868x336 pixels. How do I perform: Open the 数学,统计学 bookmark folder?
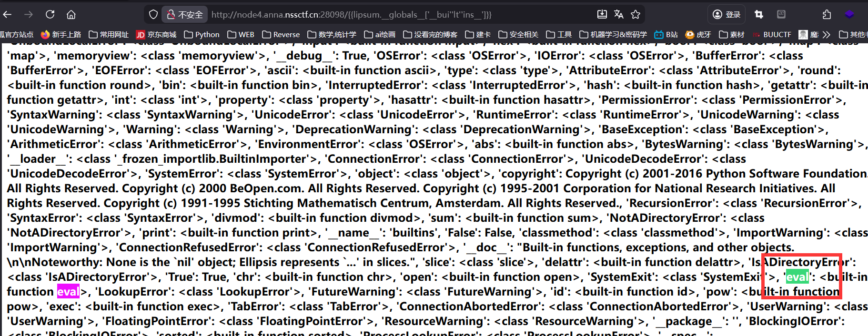tap(332, 35)
